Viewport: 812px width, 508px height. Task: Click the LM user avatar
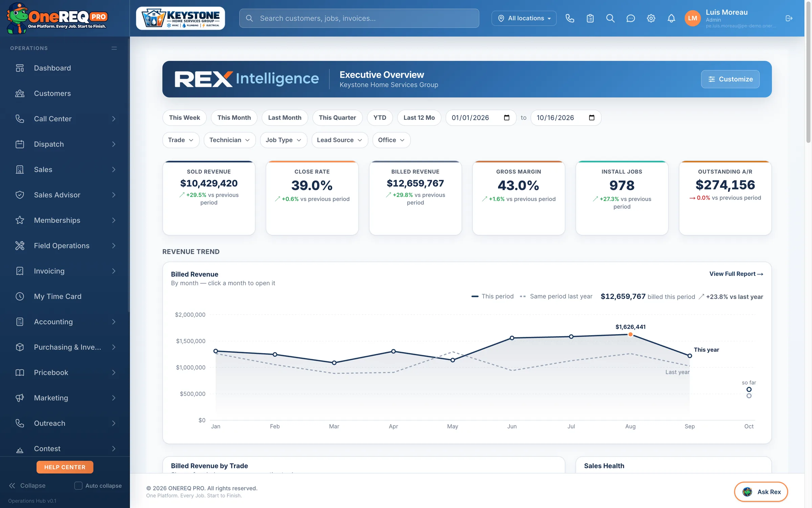(692, 18)
